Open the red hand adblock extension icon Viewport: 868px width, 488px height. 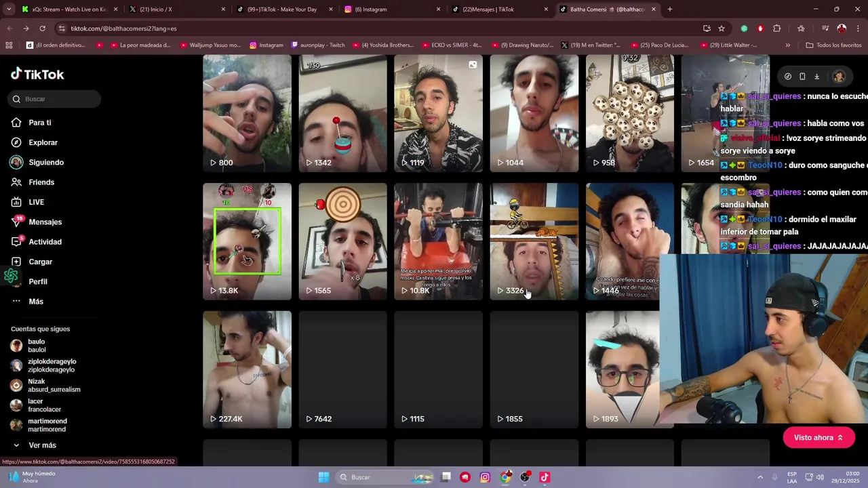(x=760, y=28)
